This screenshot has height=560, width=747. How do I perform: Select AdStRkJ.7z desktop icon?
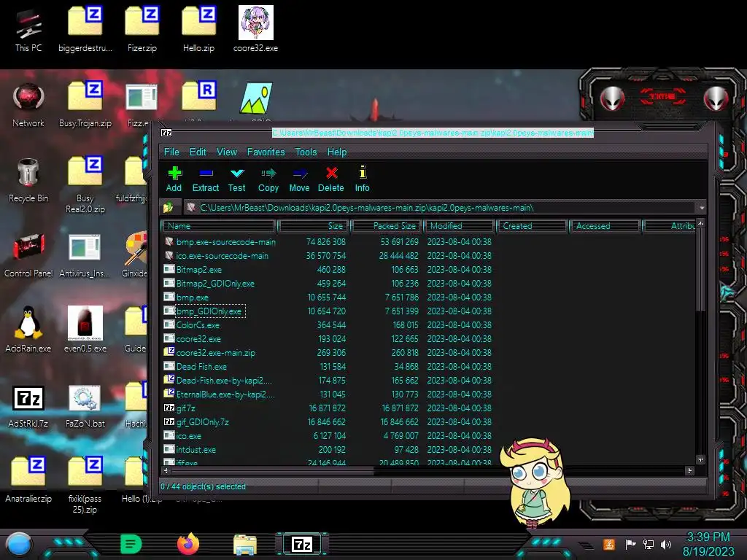pyautogui.click(x=28, y=405)
